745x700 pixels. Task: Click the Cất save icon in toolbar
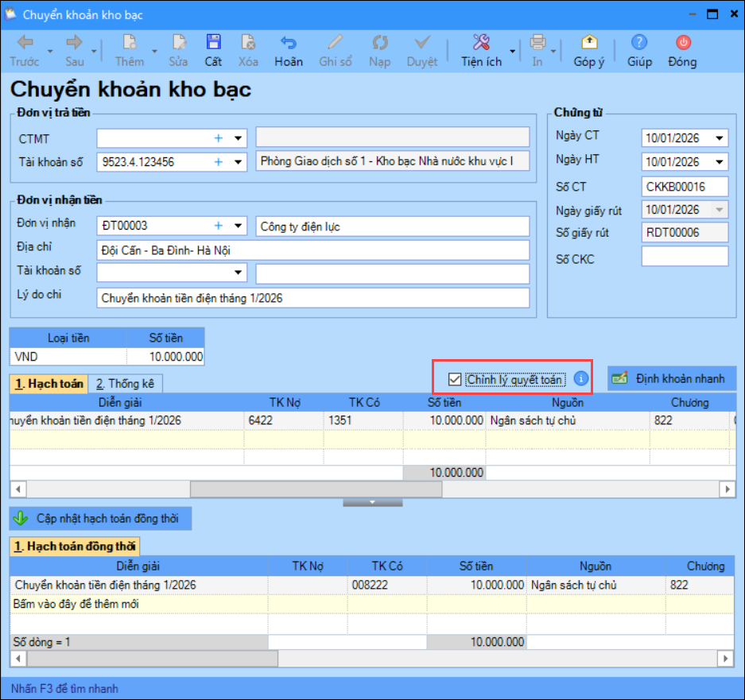point(213,43)
